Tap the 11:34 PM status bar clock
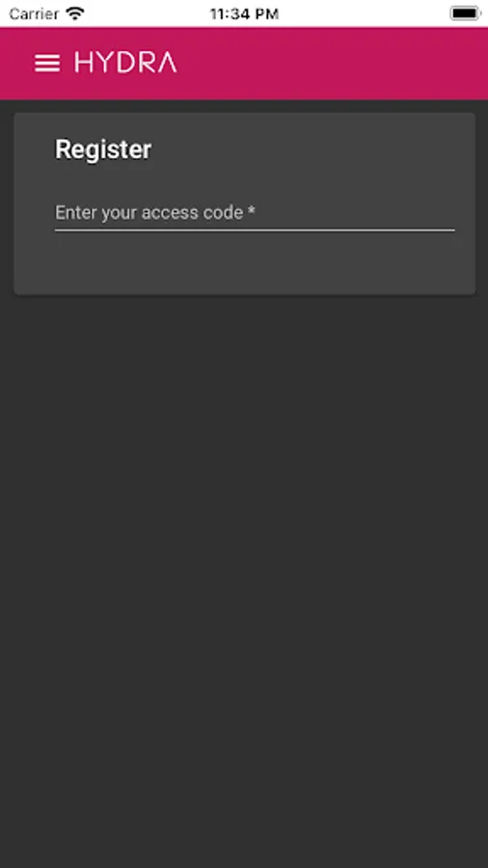This screenshot has height=868, width=488. (x=244, y=14)
